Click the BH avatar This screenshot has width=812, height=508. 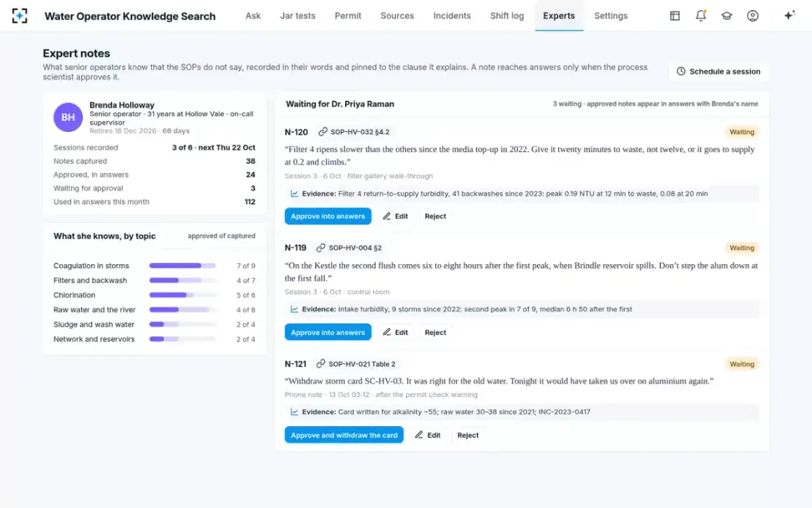point(68,117)
